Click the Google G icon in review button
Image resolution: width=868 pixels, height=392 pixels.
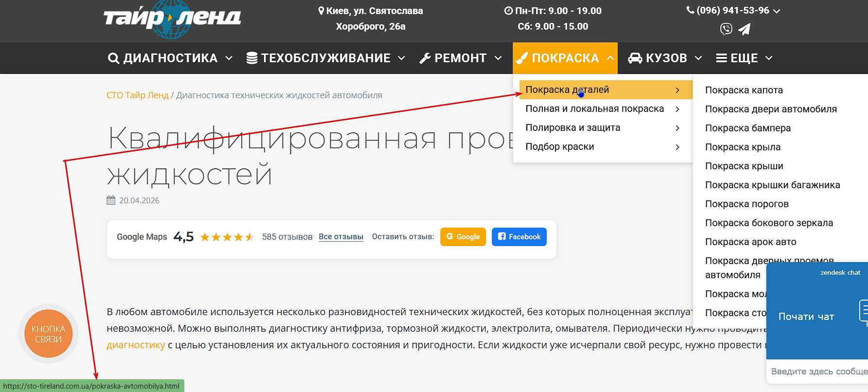pyautogui.click(x=450, y=236)
